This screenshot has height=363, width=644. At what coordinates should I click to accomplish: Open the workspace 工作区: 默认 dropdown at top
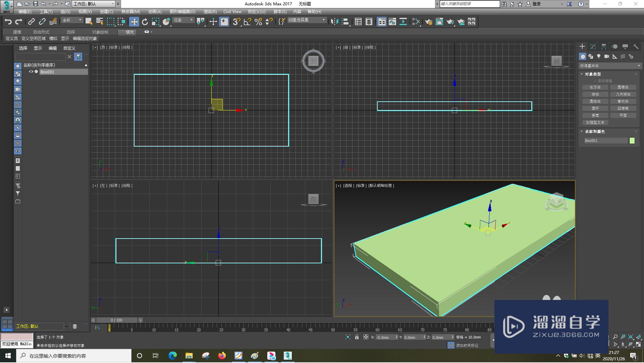(94, 4)
